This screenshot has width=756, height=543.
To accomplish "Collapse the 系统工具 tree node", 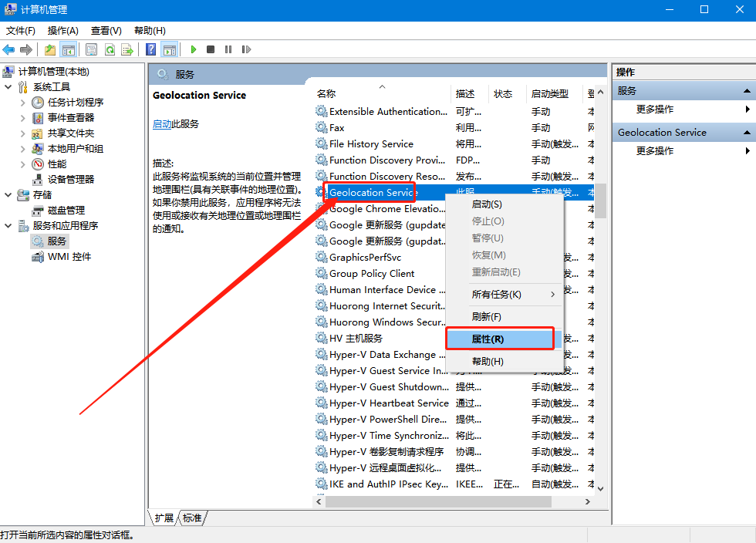I will (8, 86).
